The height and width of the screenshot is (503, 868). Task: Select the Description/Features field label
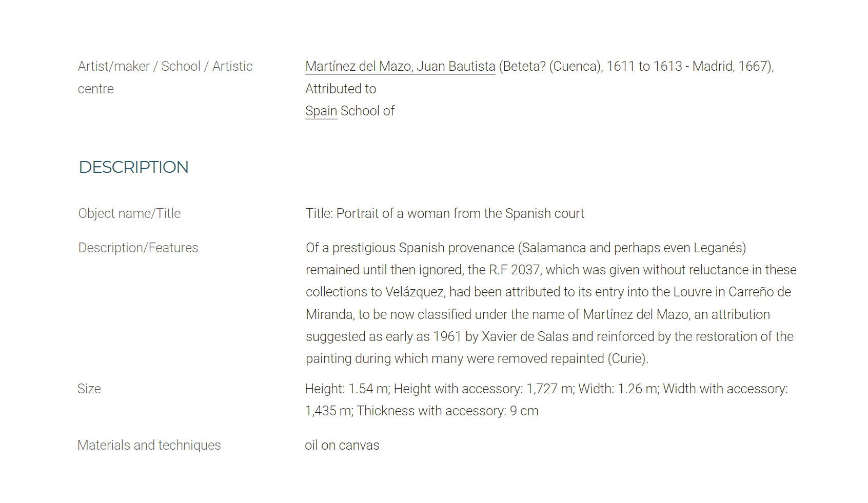tap(138, 248)
